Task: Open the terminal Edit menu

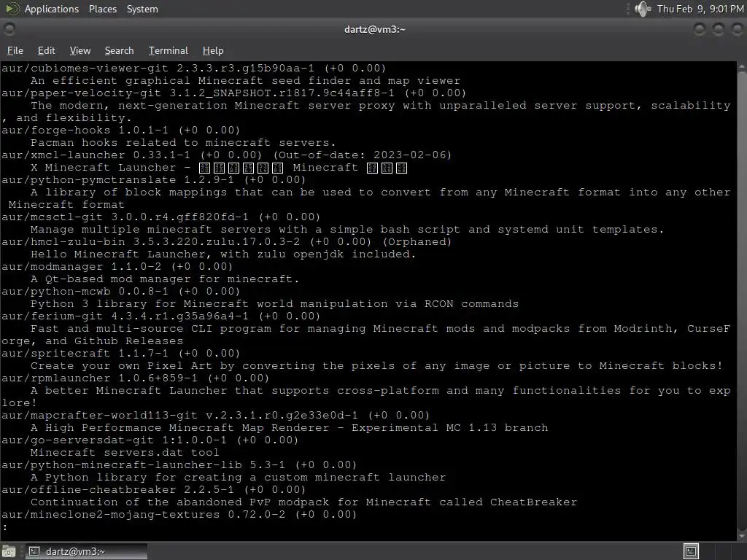Action: pyautogui.click(x=46, y=50)
